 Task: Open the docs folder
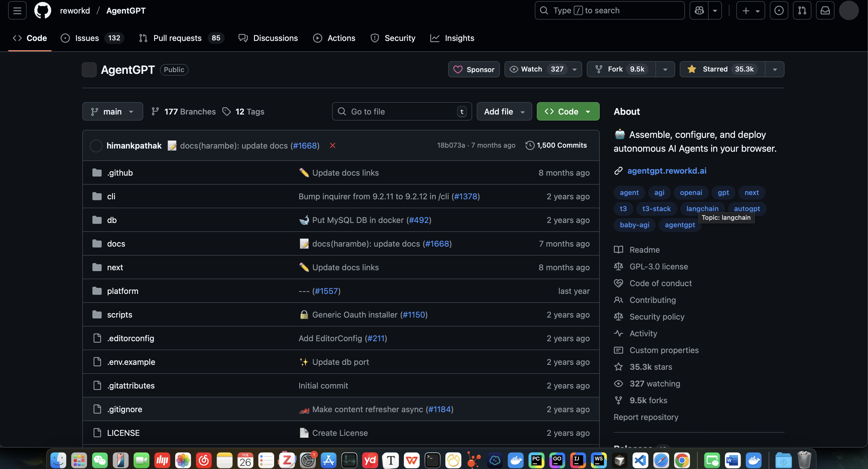pyautogui.click(x=116, y=243)
